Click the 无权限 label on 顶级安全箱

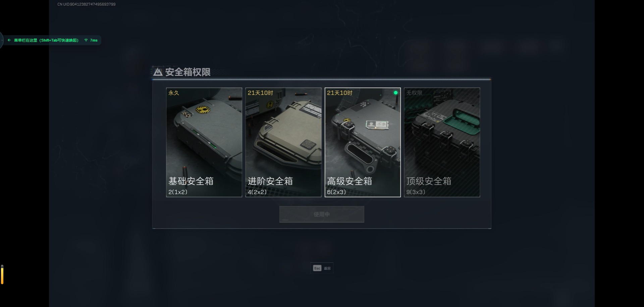pyautogui.click(x=414, y=93)
